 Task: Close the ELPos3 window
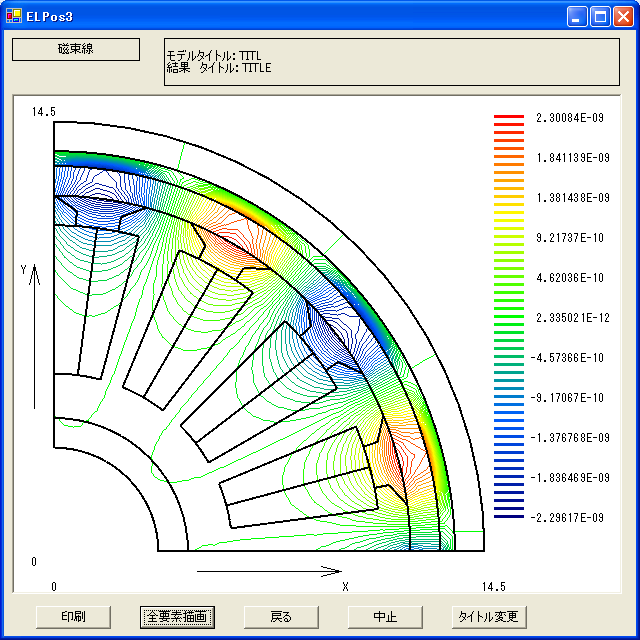[623, 17]
